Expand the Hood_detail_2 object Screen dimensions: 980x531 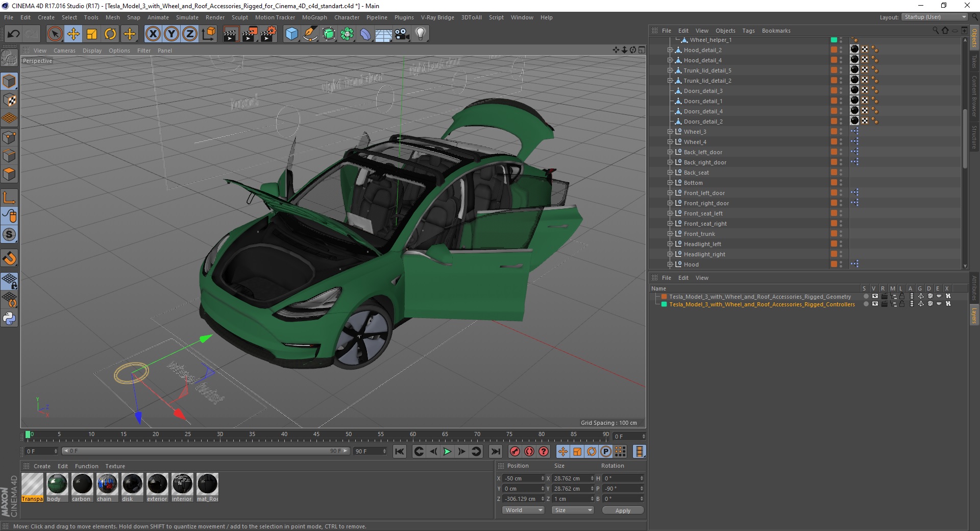(670, 50)
